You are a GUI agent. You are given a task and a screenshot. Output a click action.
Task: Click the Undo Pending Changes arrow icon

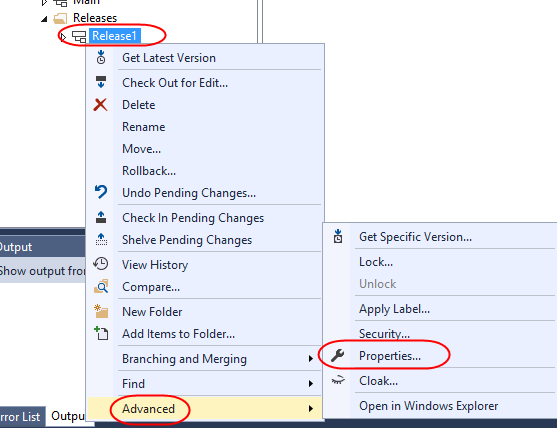[101, 192]
